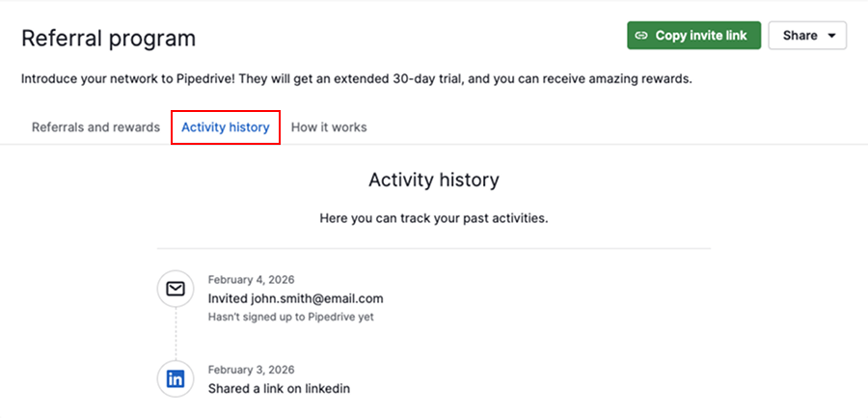Click the envelope icon for the email invite
The image size is (868, 418).
tap(176, 289)
